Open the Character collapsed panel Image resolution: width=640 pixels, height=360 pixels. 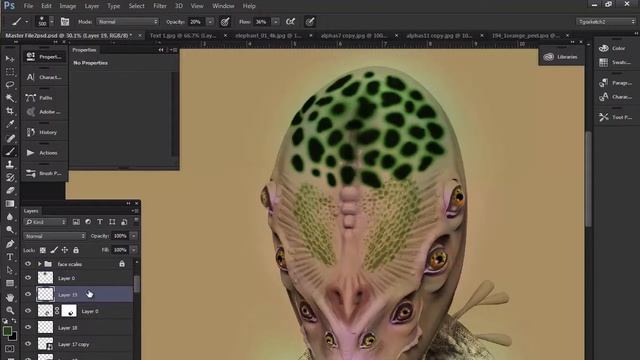(44, 77)
